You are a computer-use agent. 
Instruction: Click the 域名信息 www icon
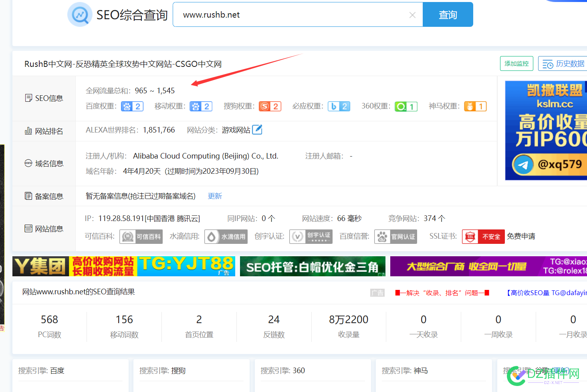[x=28, y=163]
